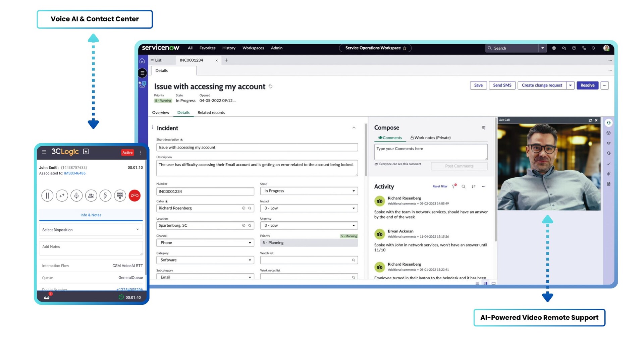Open ServiceNow notifications bell
644x337 pixels.
coord(593,48)
